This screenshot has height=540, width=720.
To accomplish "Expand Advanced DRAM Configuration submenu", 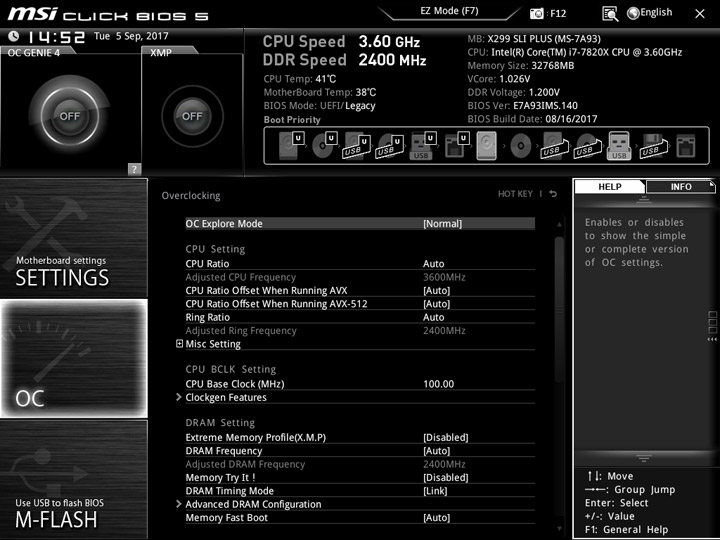I will [x=360, y=504].
